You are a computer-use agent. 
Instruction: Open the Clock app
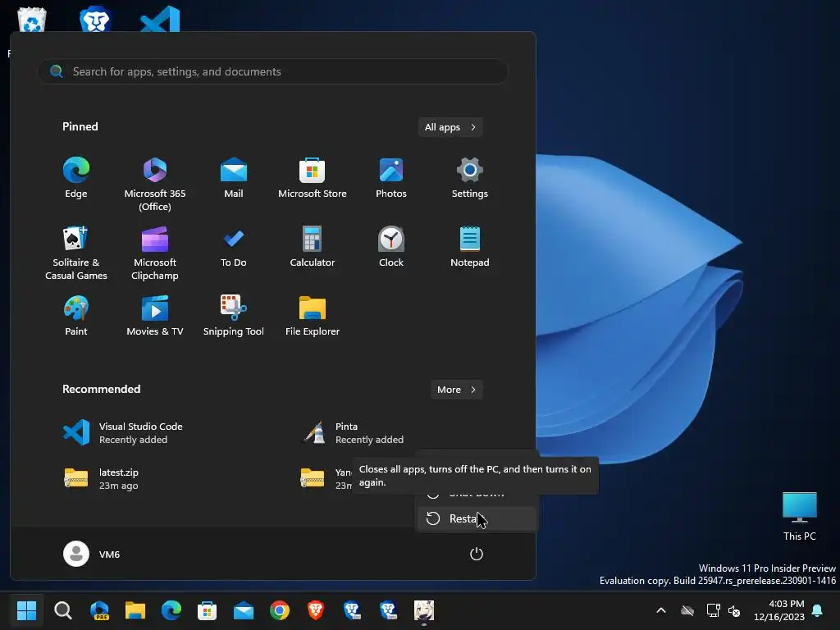click(x=391, y=247)
